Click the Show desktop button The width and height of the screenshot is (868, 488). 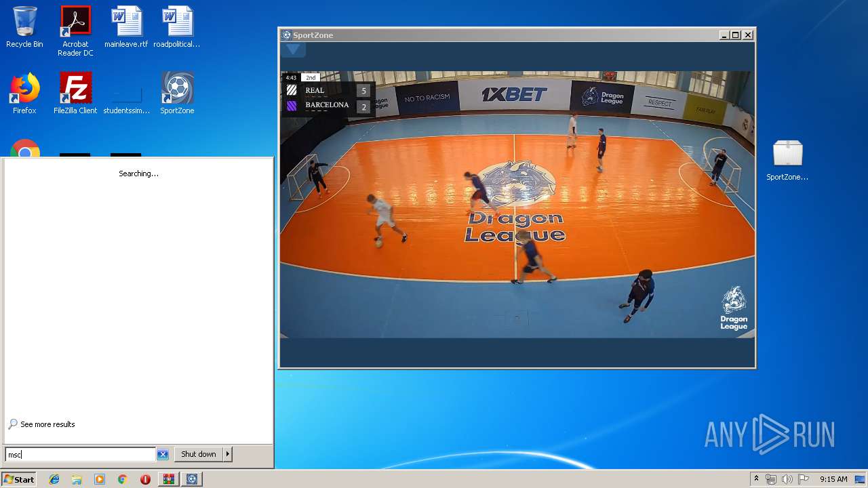point(861,479)
